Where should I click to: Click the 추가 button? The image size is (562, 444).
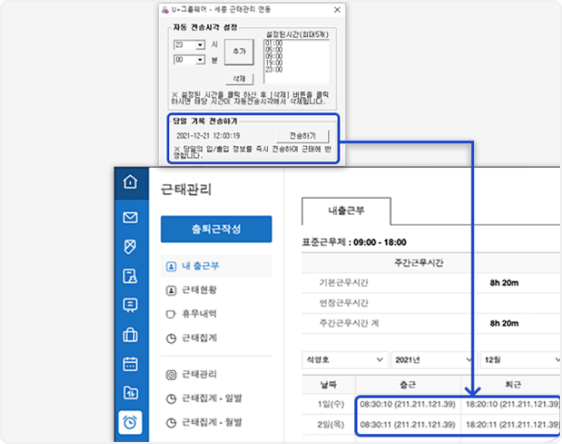(239, 52)
